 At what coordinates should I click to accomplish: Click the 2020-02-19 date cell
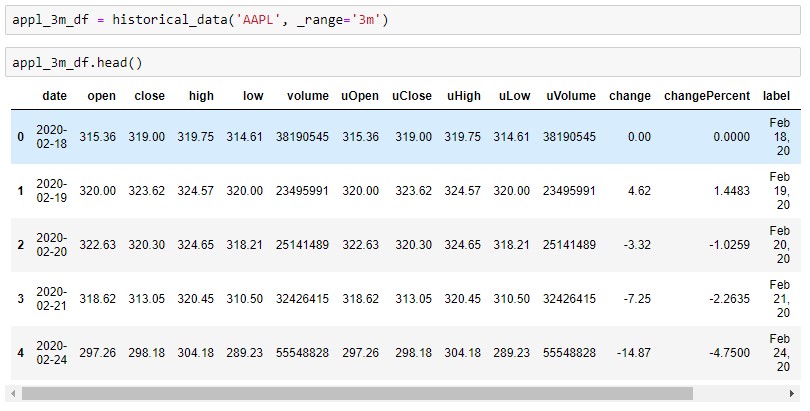tap(52, 191)
